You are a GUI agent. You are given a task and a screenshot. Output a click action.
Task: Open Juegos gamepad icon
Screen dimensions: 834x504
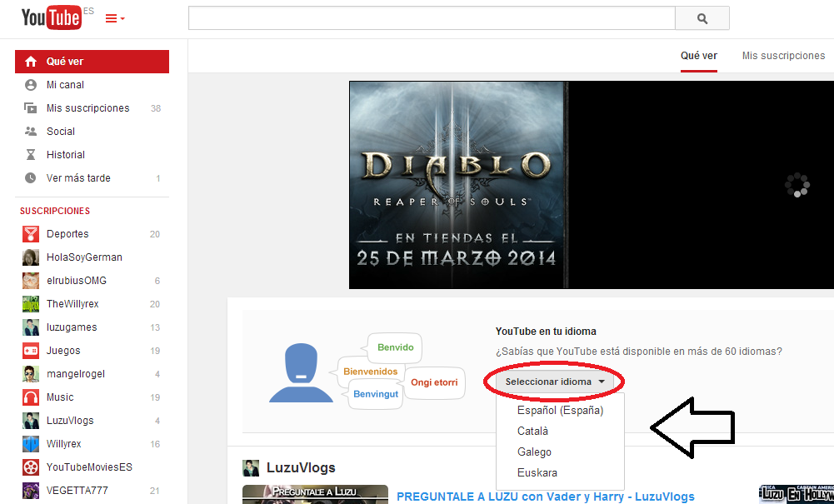pyautogui.click(x=31, y=351)
